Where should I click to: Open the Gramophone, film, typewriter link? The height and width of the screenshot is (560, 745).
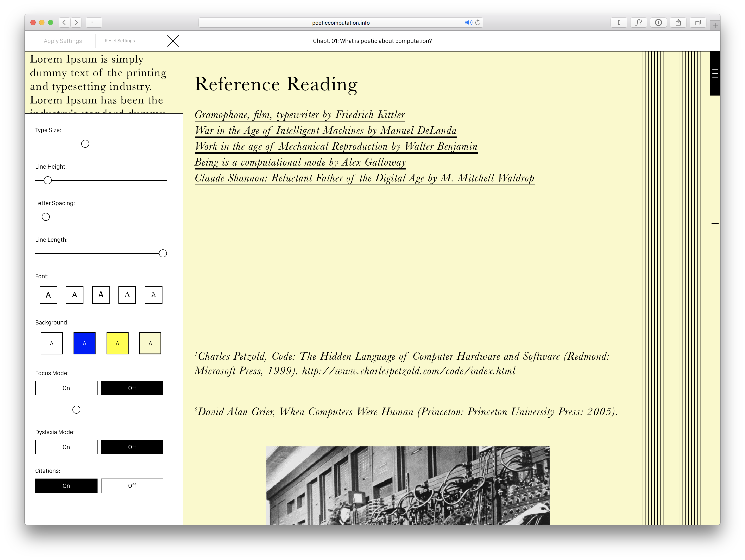coord(299,115)
